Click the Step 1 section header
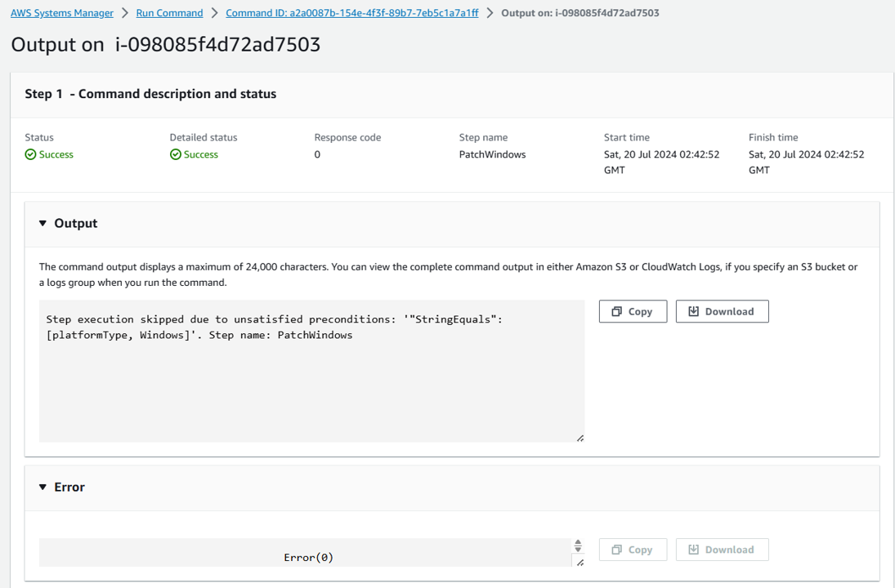 point(150,94)
